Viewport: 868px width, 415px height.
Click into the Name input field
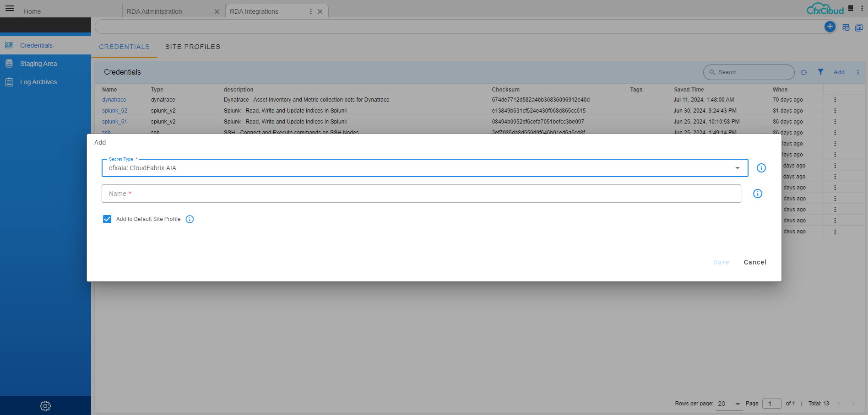[421, 194]
